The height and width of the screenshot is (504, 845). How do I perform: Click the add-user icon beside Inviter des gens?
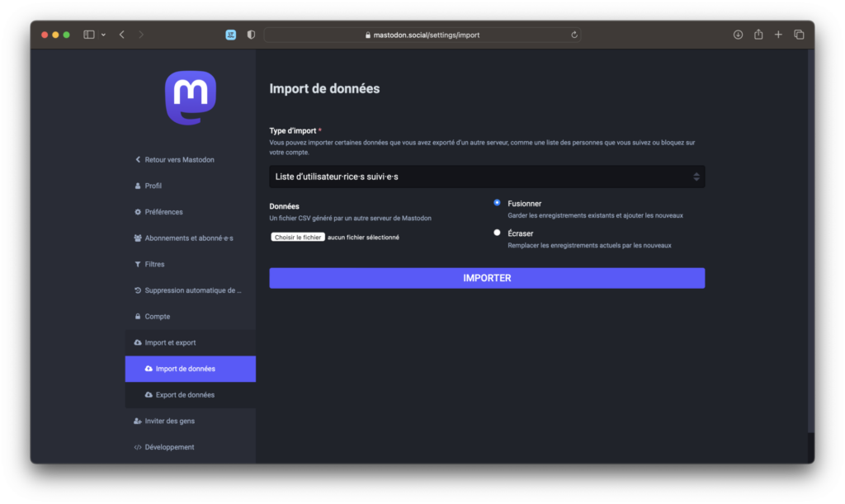[138, 421]
